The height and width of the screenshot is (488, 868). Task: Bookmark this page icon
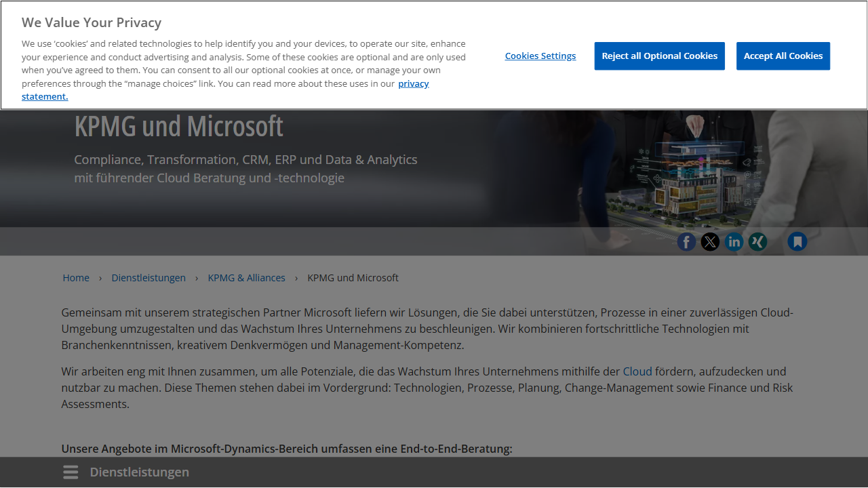tap(797, 242)
